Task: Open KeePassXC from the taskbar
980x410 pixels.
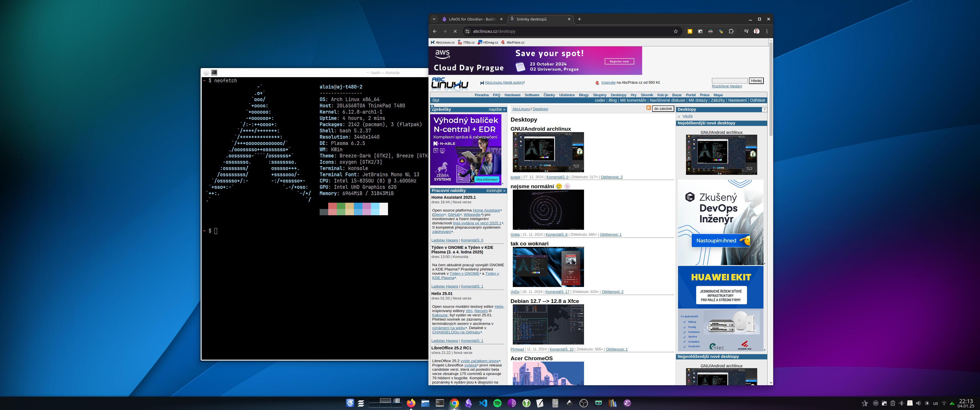Action: click(x=526, y=403)
